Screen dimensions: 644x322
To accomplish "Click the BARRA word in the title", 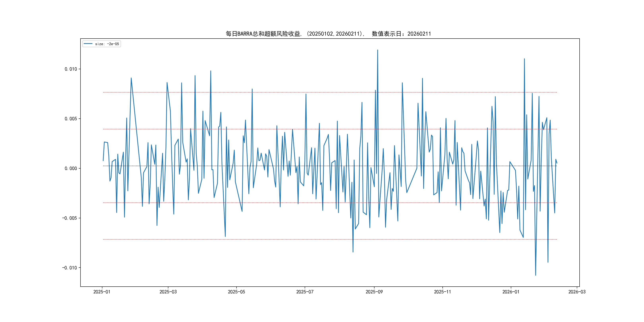I will (x=245, y=34).
